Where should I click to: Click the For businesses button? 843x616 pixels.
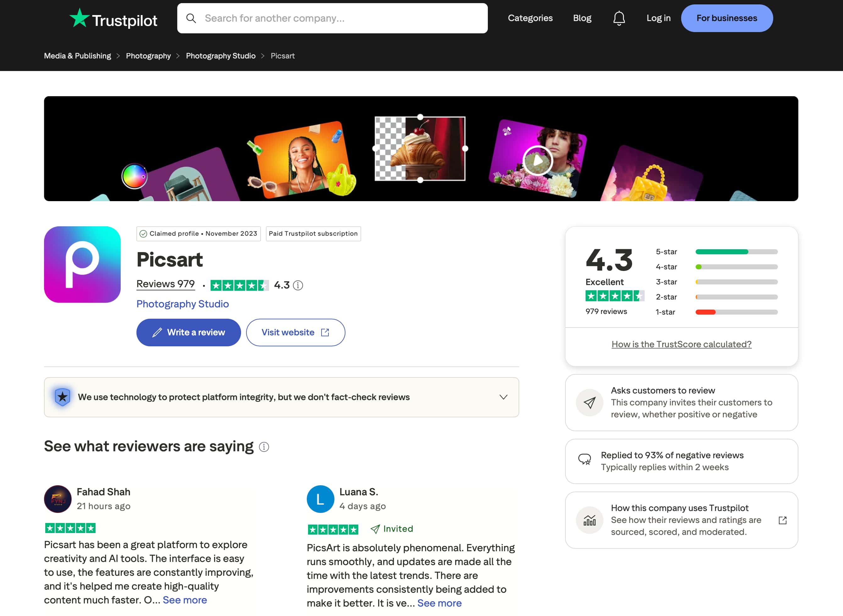pos(727,18)
